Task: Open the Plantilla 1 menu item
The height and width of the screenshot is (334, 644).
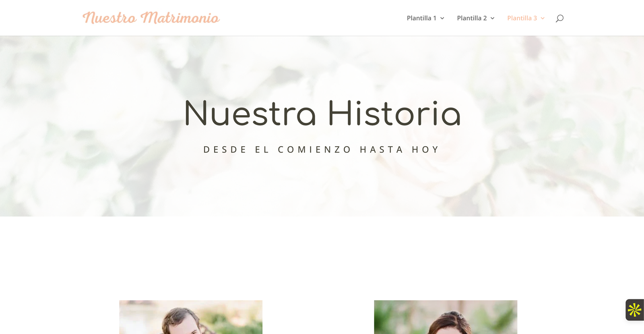Action: (421, 18)
